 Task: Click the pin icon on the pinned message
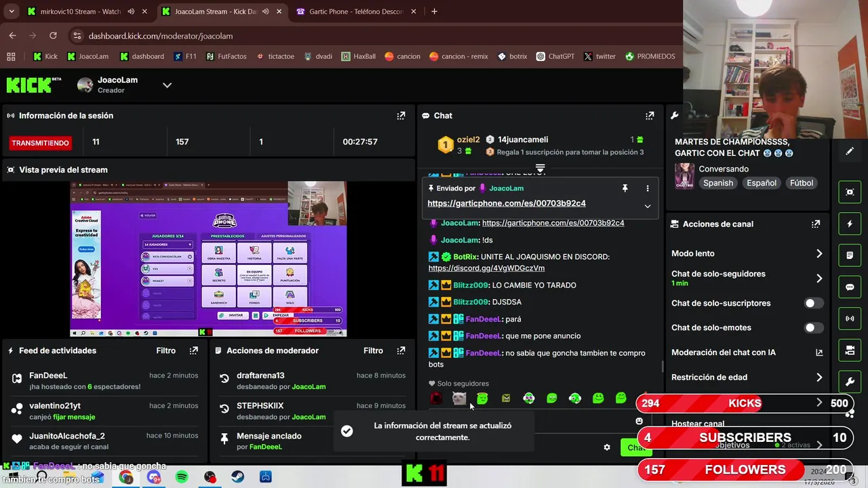tap(625, 188)
